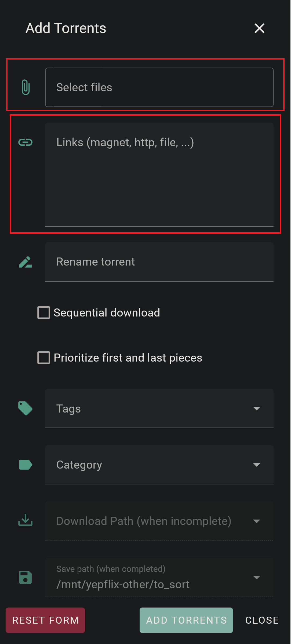Click the Add Torrents button
The height and width of the screenshot is (644, 291).
coord(186,620)
